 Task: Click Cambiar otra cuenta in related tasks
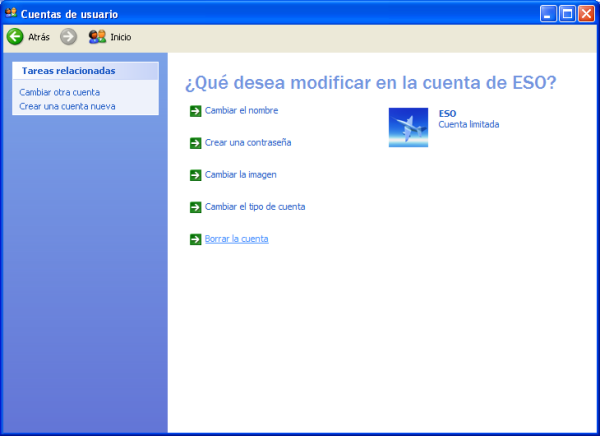(59, 92)
